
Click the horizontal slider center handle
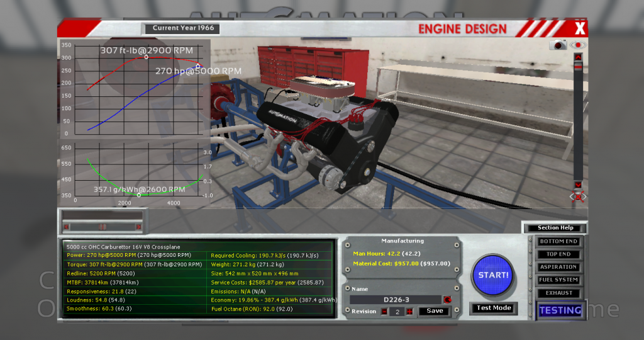103,227
